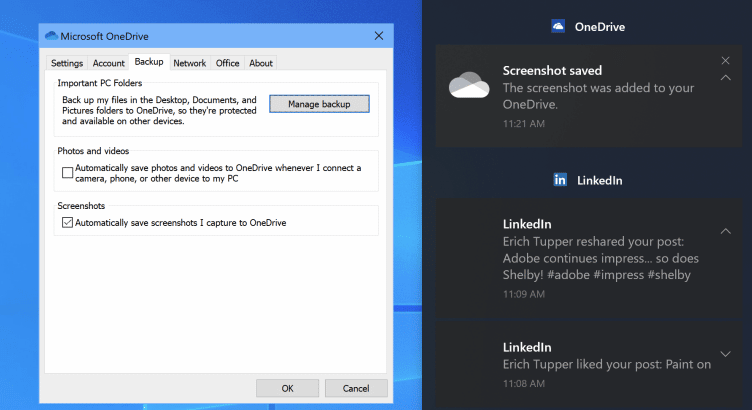
Task: Click the Important PC Folders group label
Action: [x=100, y=83]
